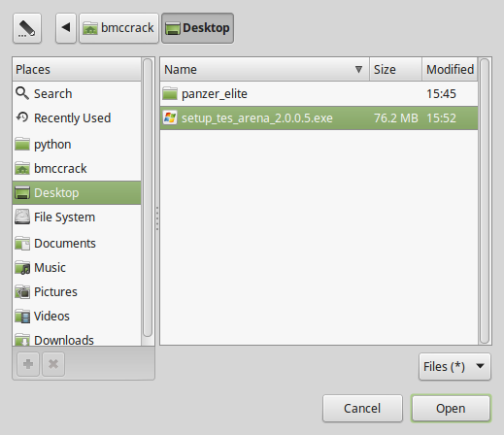Click the Pictures folder icon
This screenshot has width=504, height=435.
pos(22,292)
